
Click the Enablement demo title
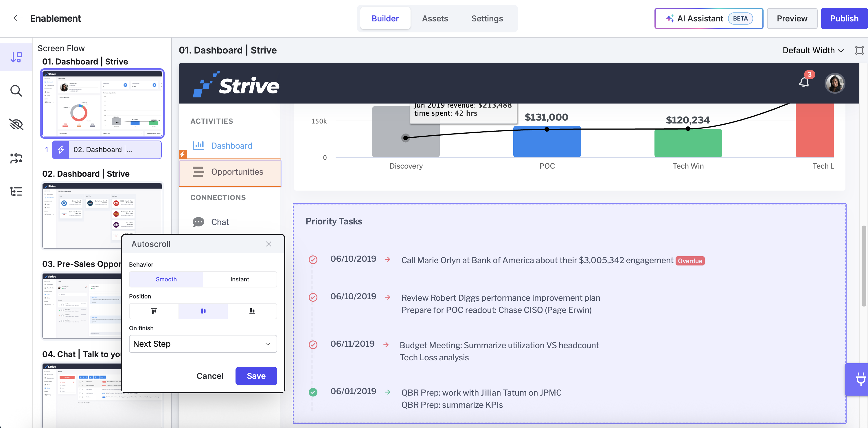55,18
